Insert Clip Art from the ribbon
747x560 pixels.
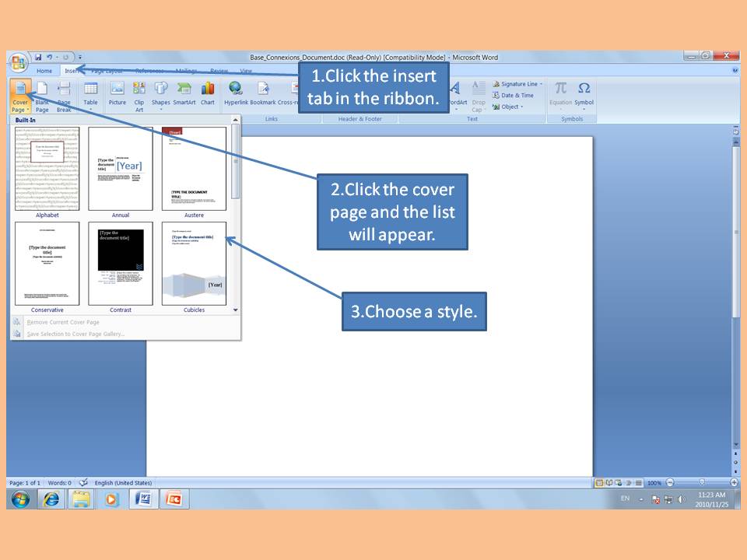(x=139, y=93)
